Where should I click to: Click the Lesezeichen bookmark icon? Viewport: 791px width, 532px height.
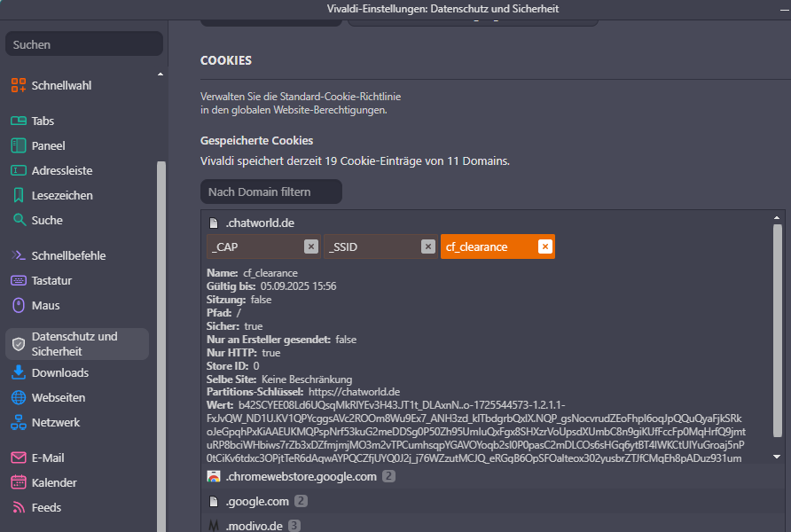click(x=19, y=195)
